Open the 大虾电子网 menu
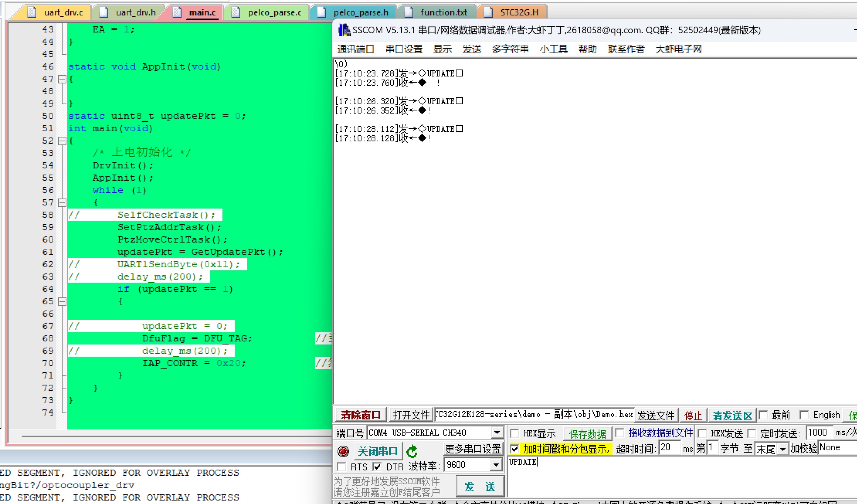This screenshot has width=857, height=504. click(x=679, y=49)
